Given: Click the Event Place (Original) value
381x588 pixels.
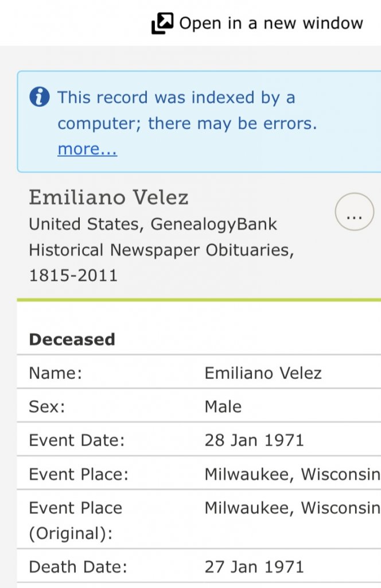Looking at the screenshot, I should (291, 508).
